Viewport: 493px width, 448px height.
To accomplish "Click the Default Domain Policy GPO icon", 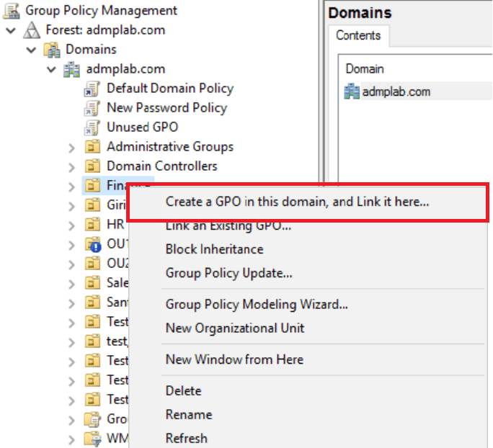I will (92, 89).
